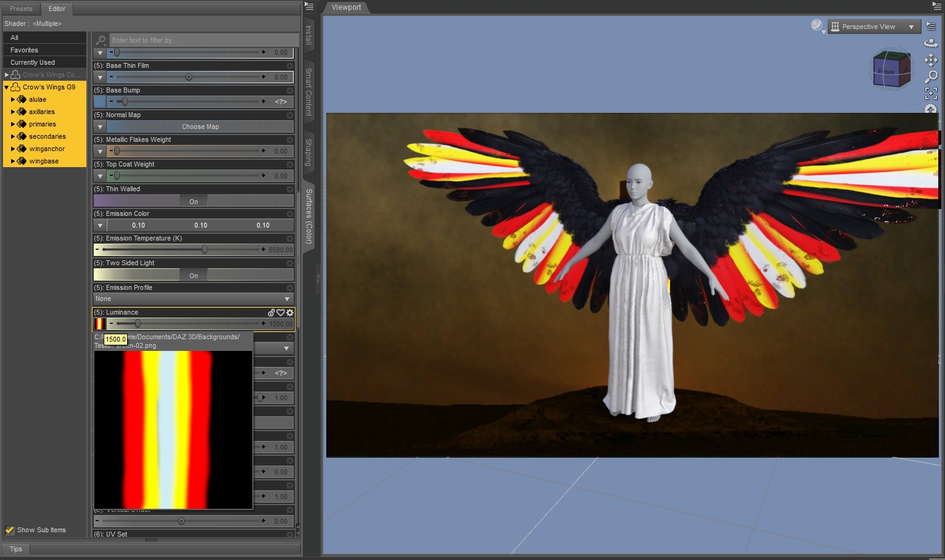This screenshot has width=945, height=560.
Task: Open gear settings for Base Bump
Action: (290, 90)
